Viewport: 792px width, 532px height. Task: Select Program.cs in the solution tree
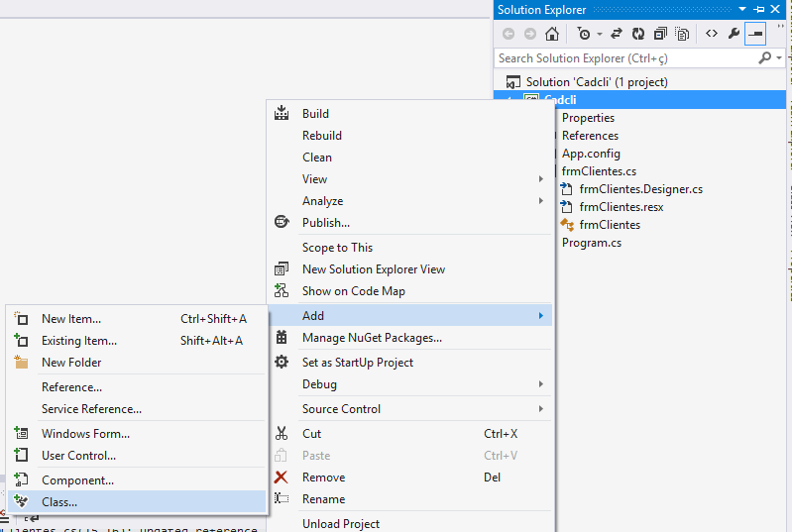pyautogui.click(x=592, y=243)
